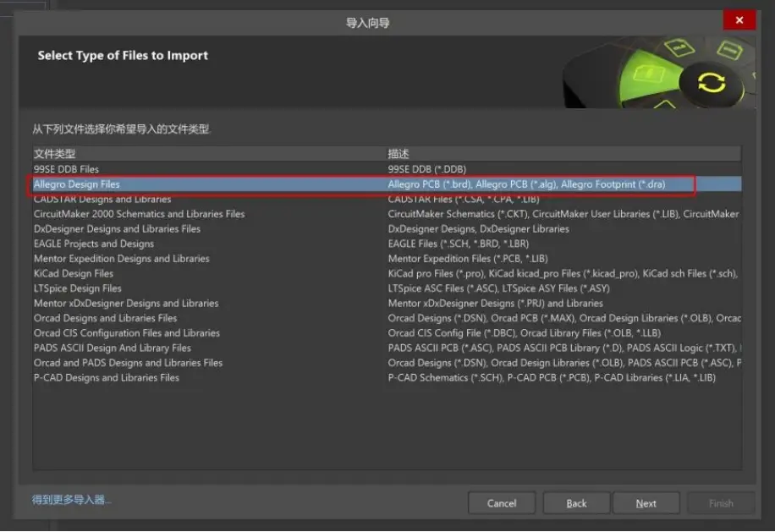The height and width of the screenshot is (532, 775).
Task: Click description PADS ASCII PCB (*.ASC) entry
Action: (564, 348)
